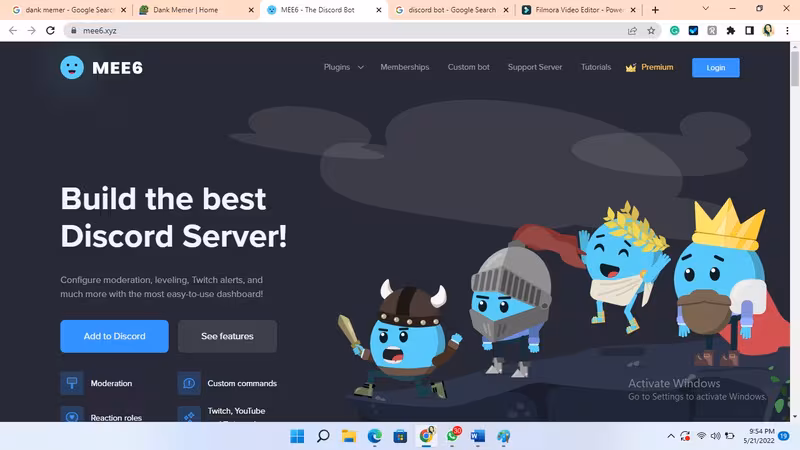
Task: Open the Wi-Fi network tray icon
Action: click(x=702, y=436)
